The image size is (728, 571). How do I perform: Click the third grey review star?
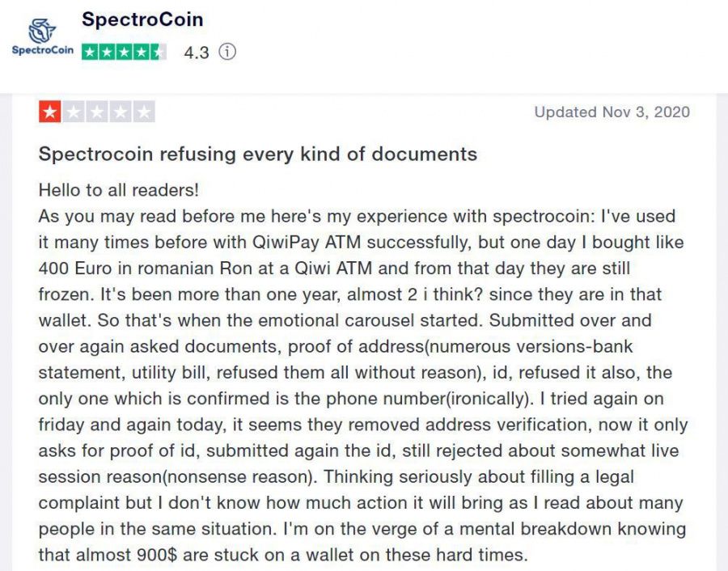pyautogui.click(x=97, y=112)
